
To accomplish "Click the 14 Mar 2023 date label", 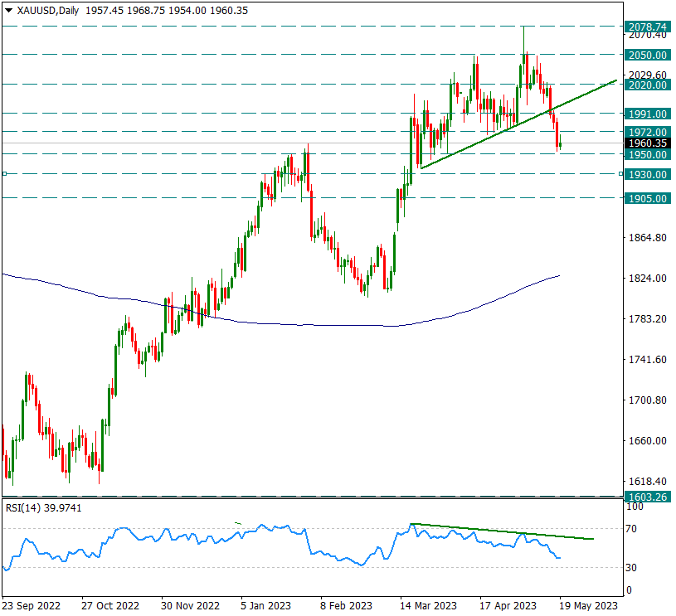I will coord(428,606).
